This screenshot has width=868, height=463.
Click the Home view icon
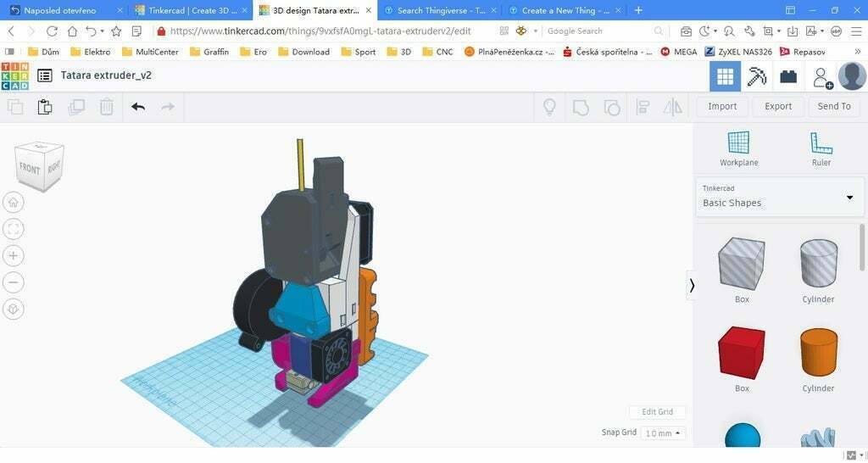pyautogui.click(x=14, y=202)
